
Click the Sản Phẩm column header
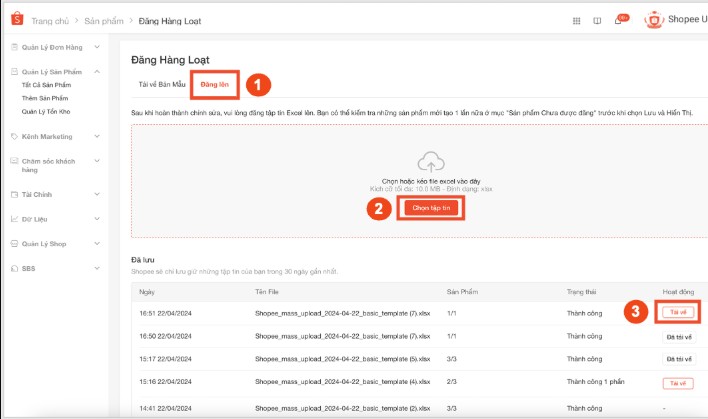pyautogui.click(x=462, y=292)
